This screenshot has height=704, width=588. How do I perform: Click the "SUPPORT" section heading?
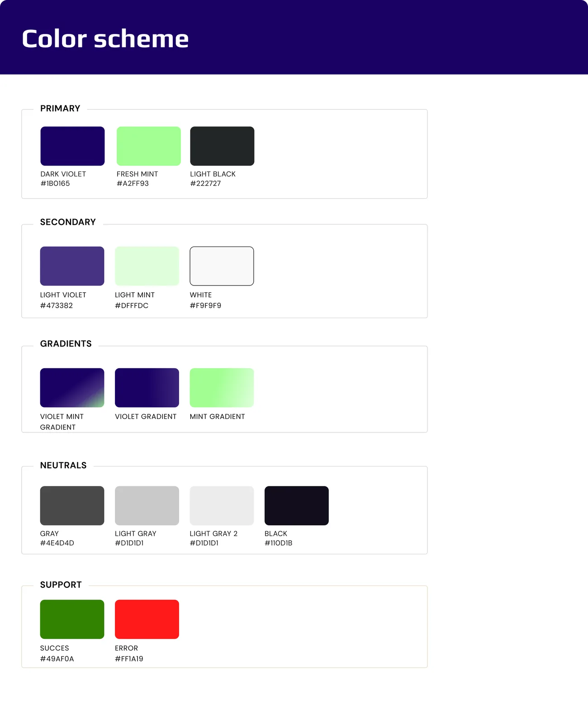[61, 585]
